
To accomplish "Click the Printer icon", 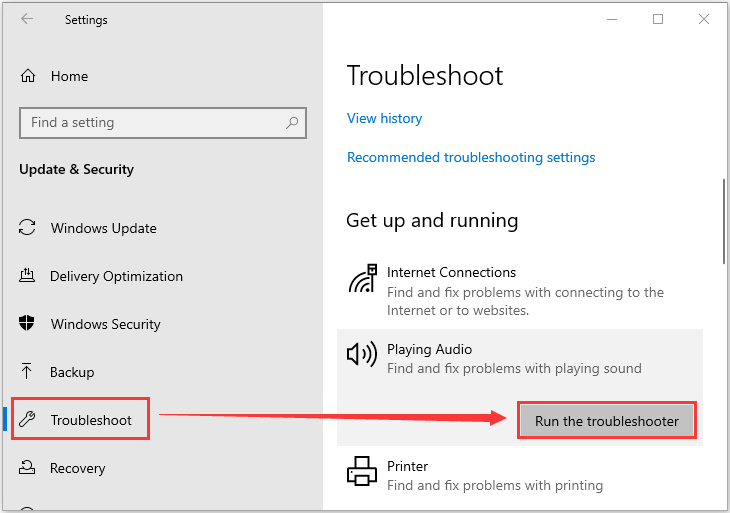I will [362, 471].
